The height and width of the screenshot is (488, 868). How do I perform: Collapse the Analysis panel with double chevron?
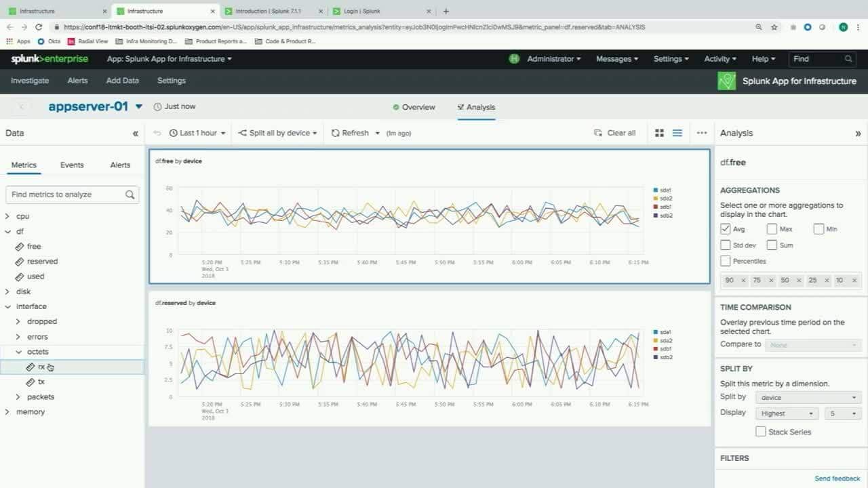click(x=858, y=134)
